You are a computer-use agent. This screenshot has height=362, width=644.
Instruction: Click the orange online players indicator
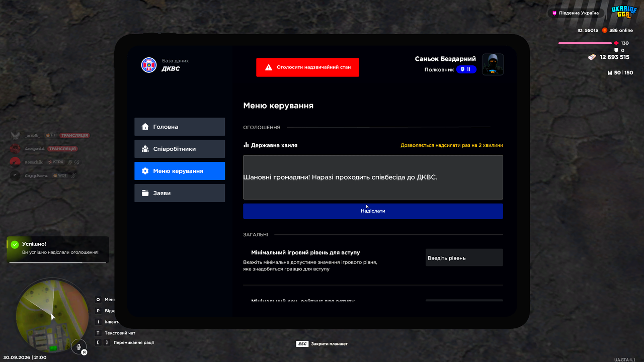(x=605, y=30)
